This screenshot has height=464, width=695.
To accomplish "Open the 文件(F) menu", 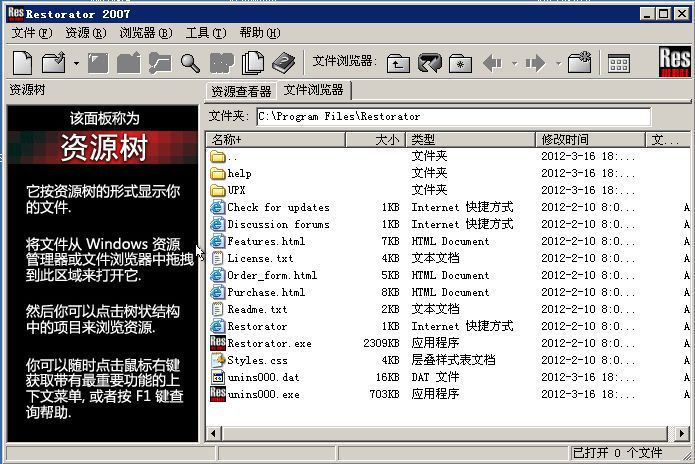I will [x=31, y=33].
